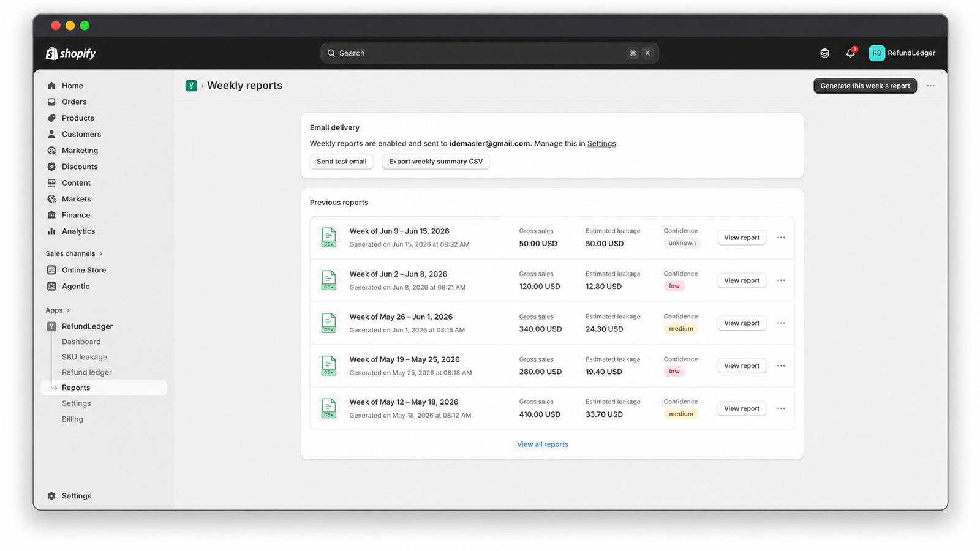
Task: Click the Products tag icon
Action: click(x=51, y=118)
